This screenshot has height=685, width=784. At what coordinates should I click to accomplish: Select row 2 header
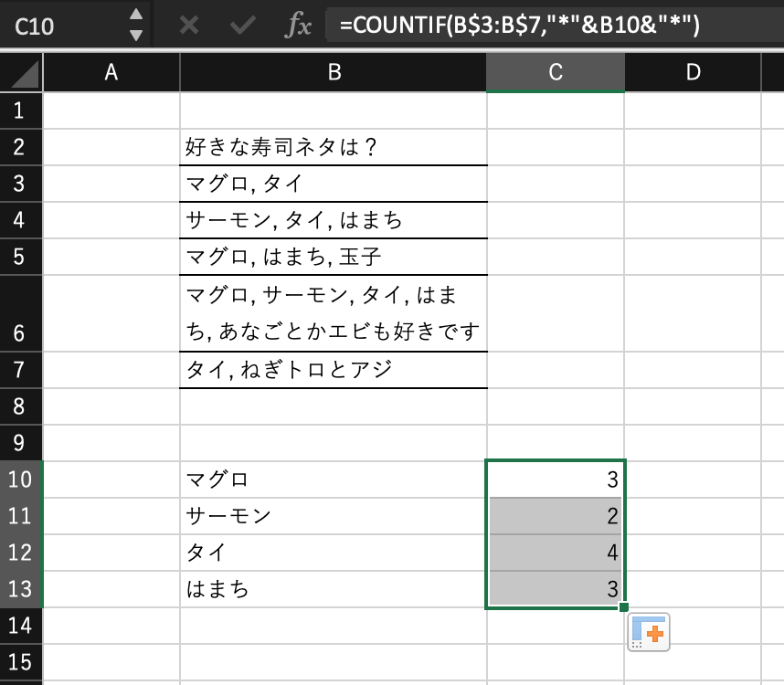coord(21,147)
